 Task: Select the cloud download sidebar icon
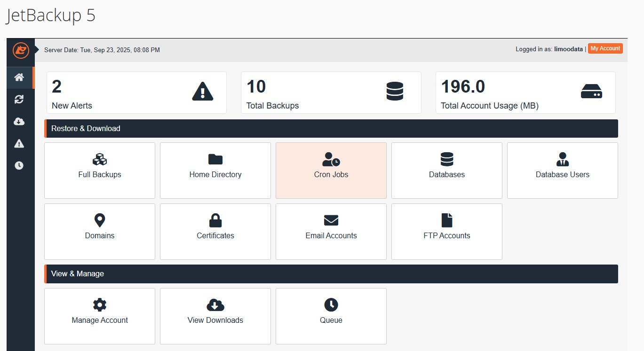tap(19, 122)
